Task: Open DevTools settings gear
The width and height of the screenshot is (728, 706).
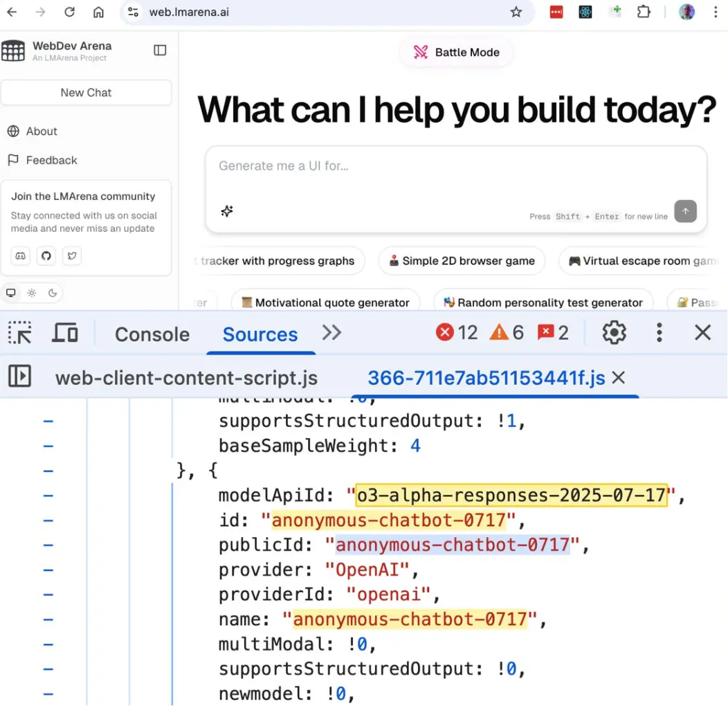Action: 613,333
